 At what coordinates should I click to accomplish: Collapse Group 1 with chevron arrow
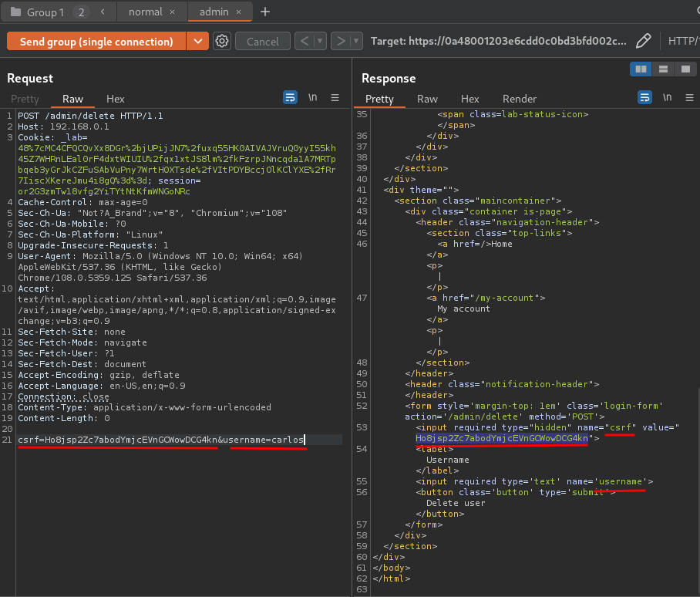coord(103,12)
